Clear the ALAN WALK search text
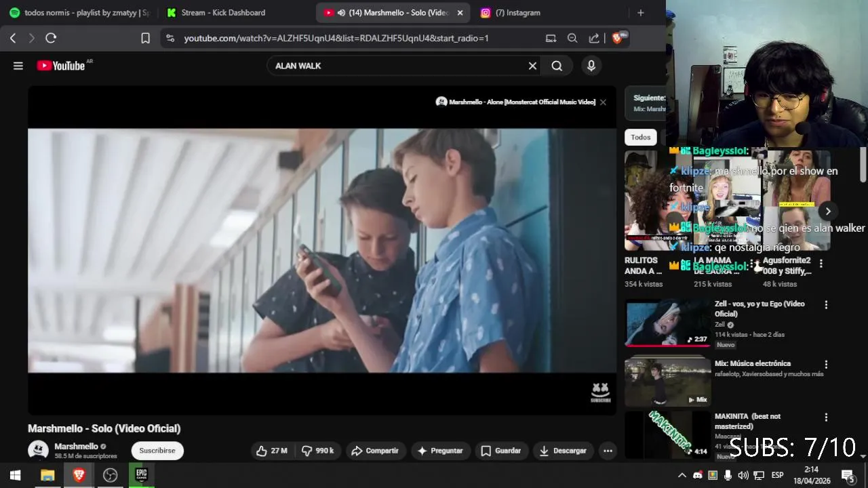This screenshot has height=488, width=868. 532,66
